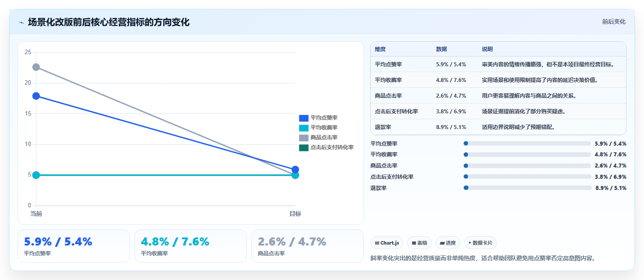644x280 pixels.
Task: Click 平均收藏率 progress bar
Action: pos(527,155)
